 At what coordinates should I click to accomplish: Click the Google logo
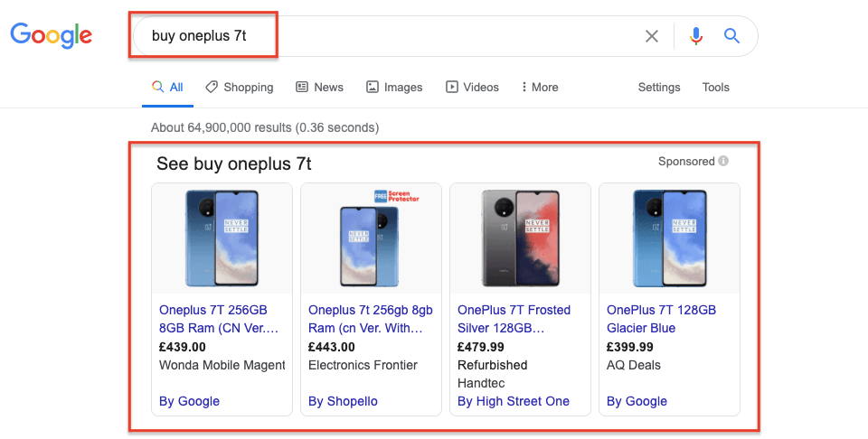tap(52, 36)
